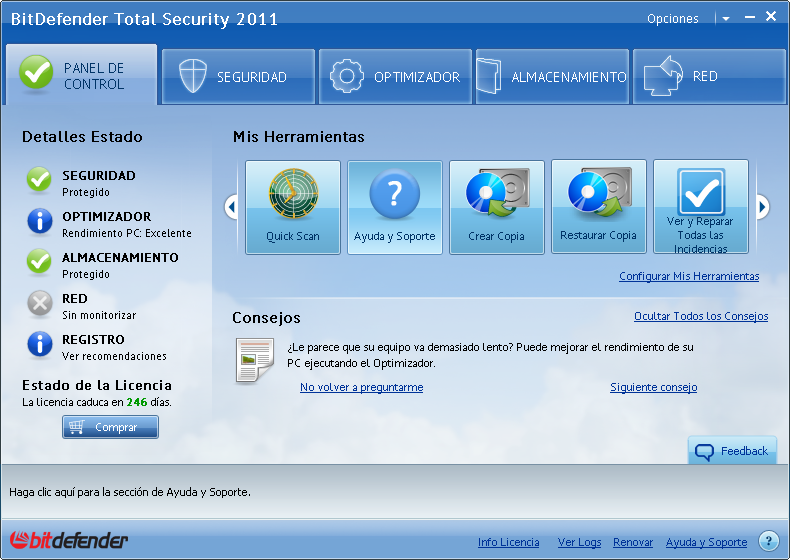Click the Crear Copia backup icon
790x560 pixels.
pos(497,207)
